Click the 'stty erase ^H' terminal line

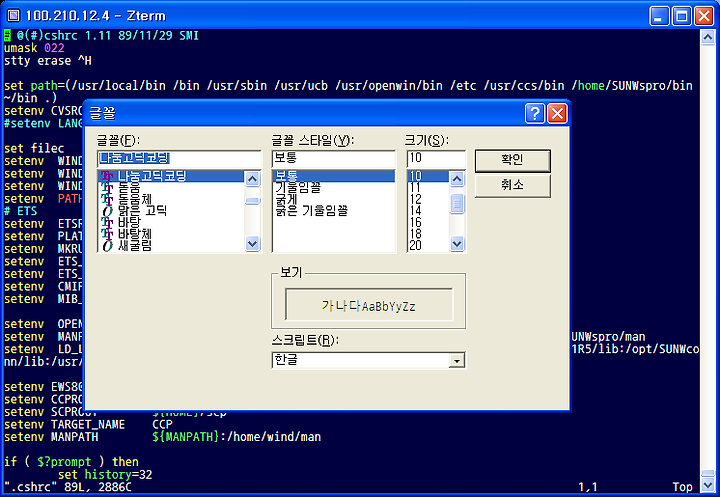point(48,61)
